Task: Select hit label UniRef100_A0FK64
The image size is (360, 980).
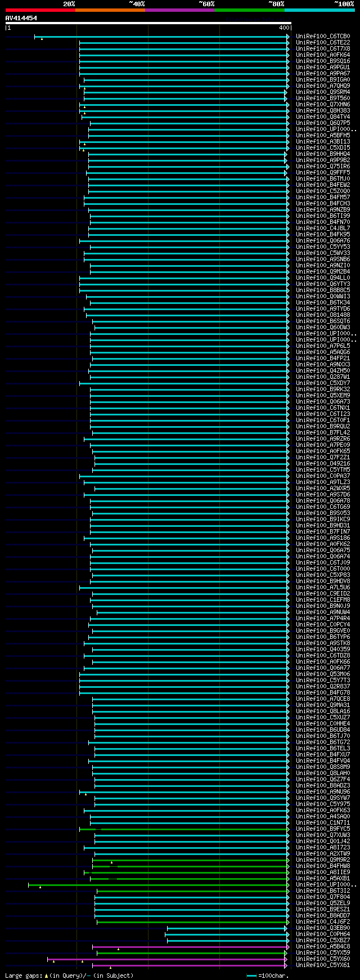Action: point(323,55)
